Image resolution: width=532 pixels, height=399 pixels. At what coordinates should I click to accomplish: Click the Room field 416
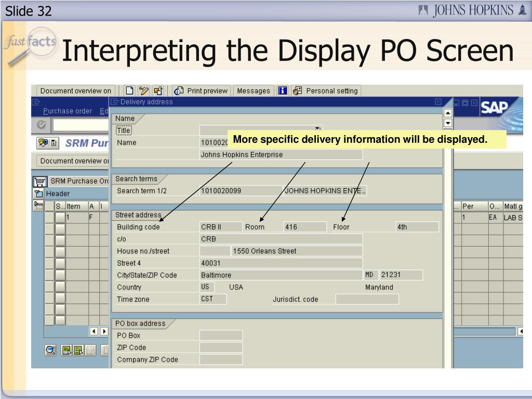[305, 227]
